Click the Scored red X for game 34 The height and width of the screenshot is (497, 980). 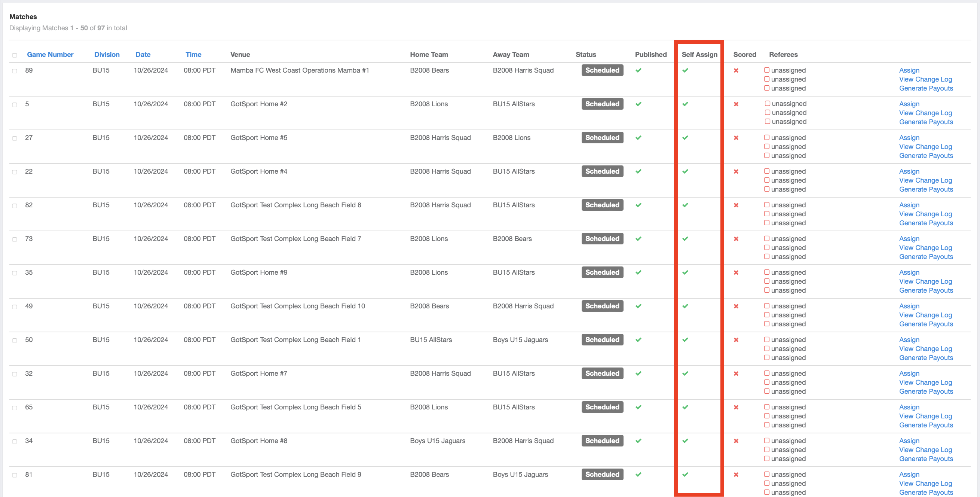[x=736, y=441]
